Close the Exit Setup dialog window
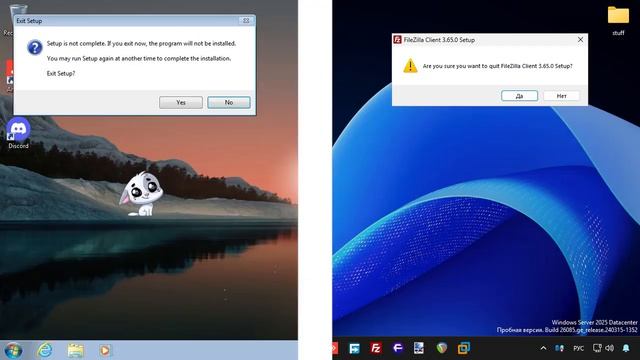This screenshot has width=640, height=360. 246,20
